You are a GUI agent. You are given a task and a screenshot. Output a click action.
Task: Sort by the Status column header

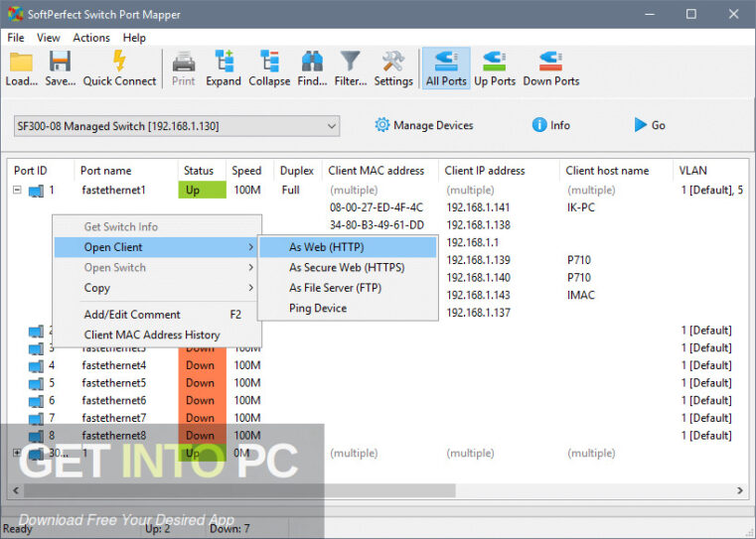202,171
